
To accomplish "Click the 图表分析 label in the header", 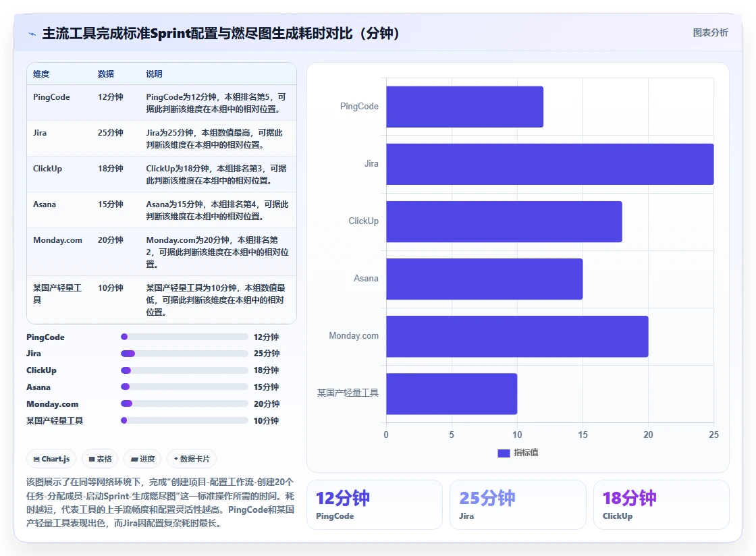I will click(x=710, y=33).
